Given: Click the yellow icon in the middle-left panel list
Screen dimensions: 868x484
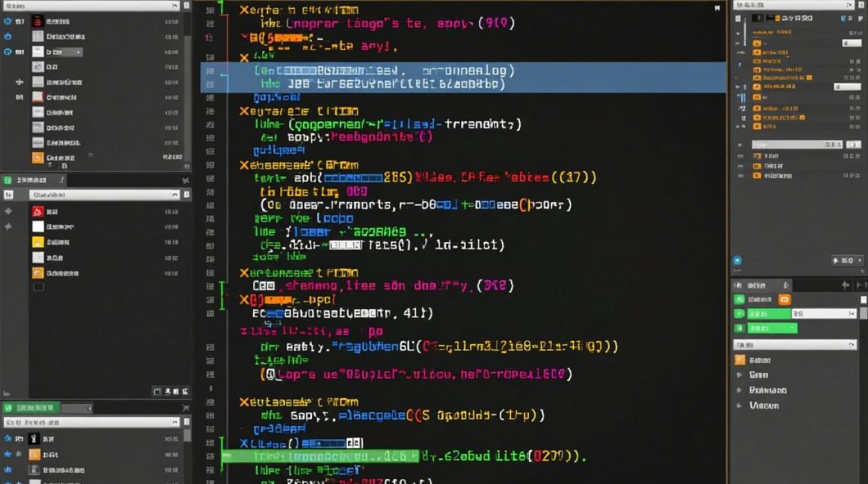Looking at the screenshot, I should click(x=37, y=242).
